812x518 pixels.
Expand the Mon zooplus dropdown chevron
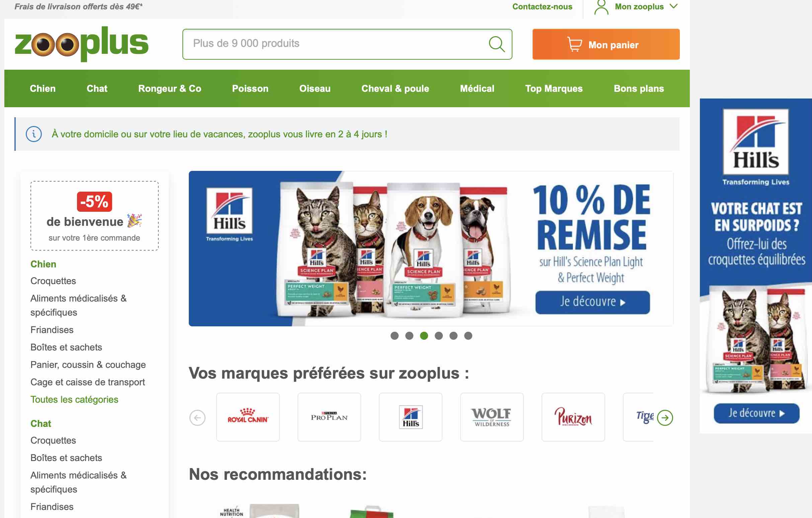click(x=673, y=6)
